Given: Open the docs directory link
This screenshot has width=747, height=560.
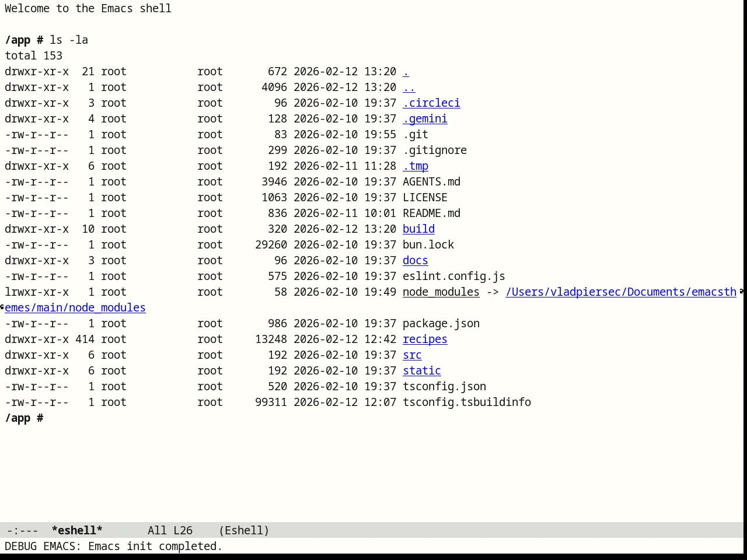Looking at the screenshot, I should pos(416,261).
